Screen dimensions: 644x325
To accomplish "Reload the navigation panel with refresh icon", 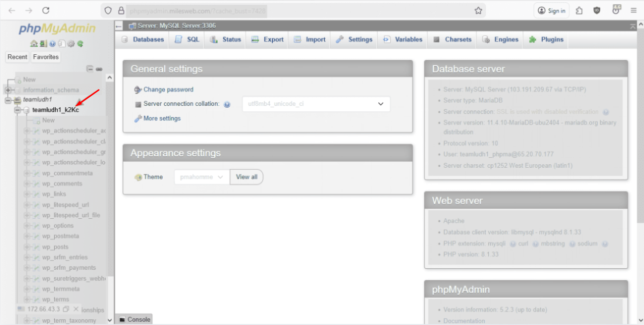I will point(80,43).
